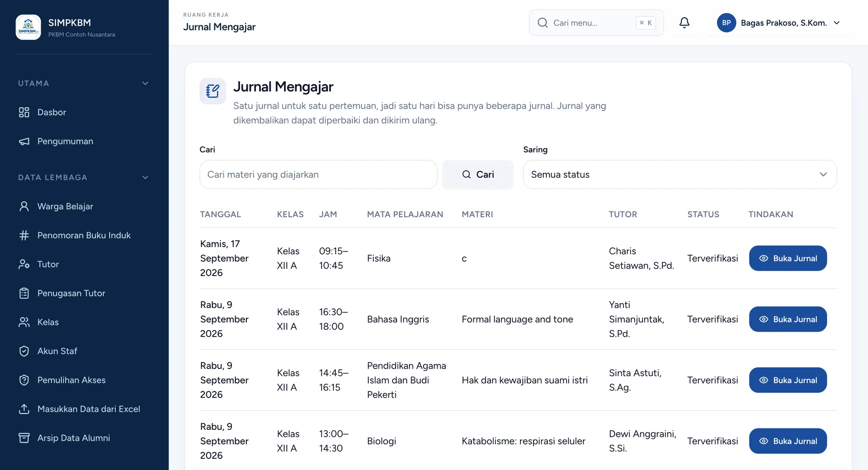868x470 pixels.
Task: Open the Fisika journal with Buka Jurnal
Action: click(x=788, y=258)
